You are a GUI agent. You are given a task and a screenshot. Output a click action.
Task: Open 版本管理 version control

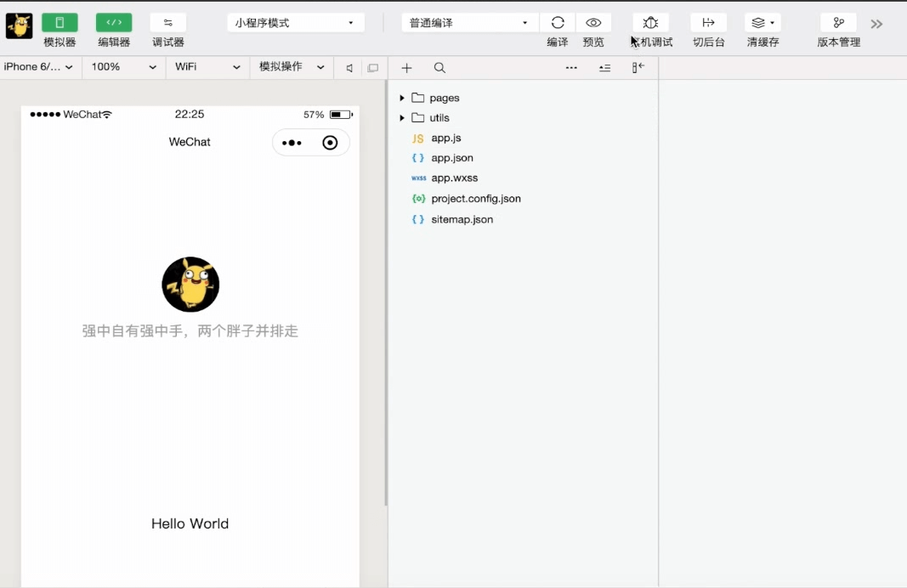coord(838,23)
